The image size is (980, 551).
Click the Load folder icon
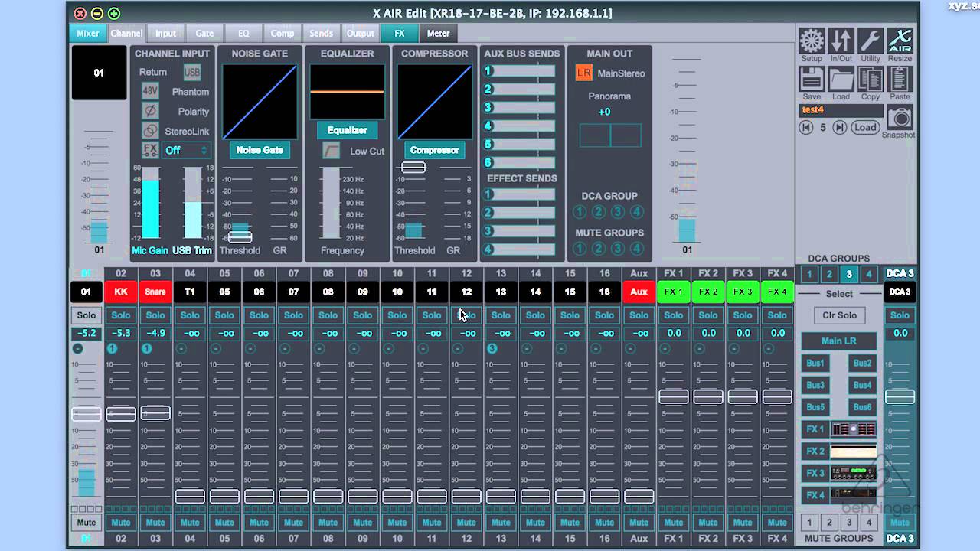point(841,79)
